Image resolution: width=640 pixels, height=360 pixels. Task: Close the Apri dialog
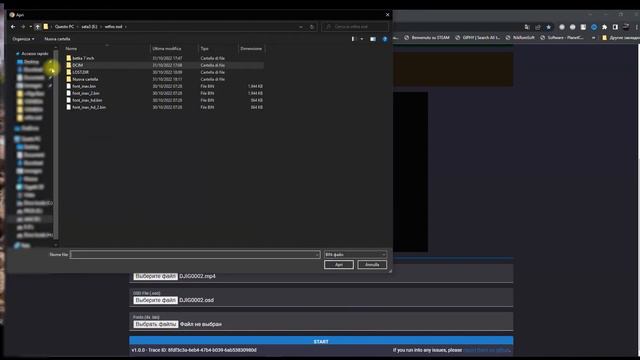(387, 15)
